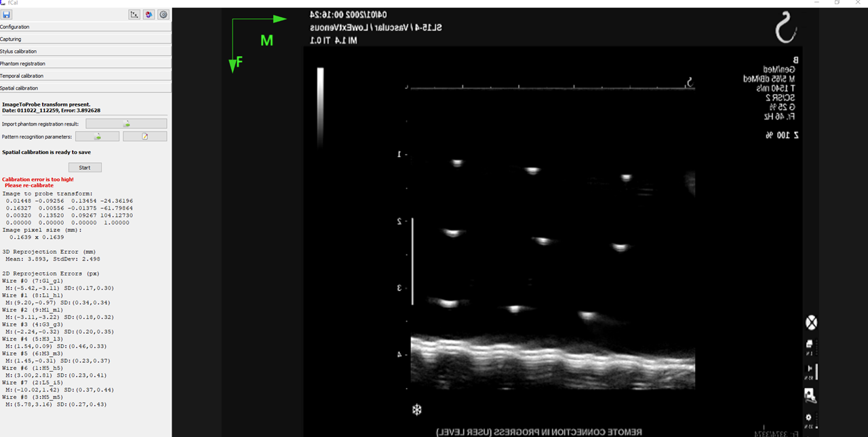The width and height of the screenshot is (868, 437).
Task: Click 'Spatial calibration is ready to save' text
Action: (x=46, y=153)
